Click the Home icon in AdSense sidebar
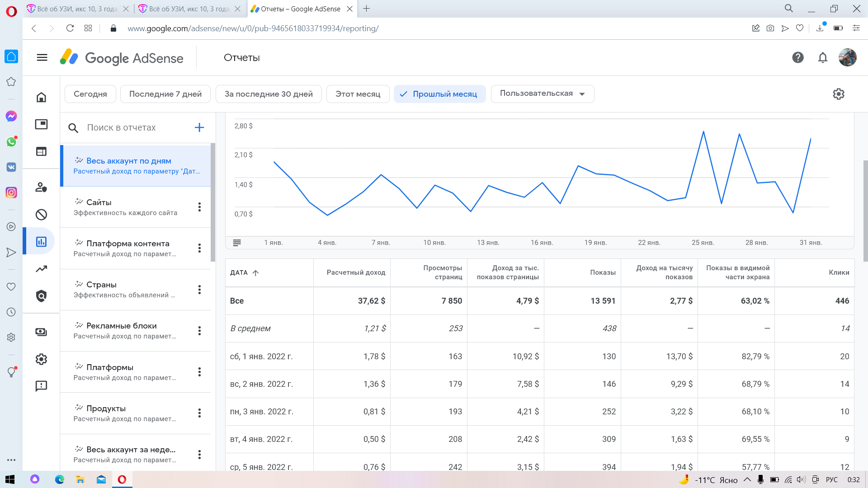The width and height of the screenshot is (868, 488). point(41,97)
